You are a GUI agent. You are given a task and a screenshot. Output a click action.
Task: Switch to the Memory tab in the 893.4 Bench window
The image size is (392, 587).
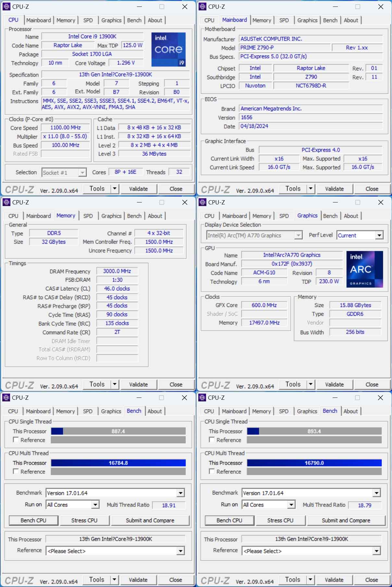(x=262, y=411)
